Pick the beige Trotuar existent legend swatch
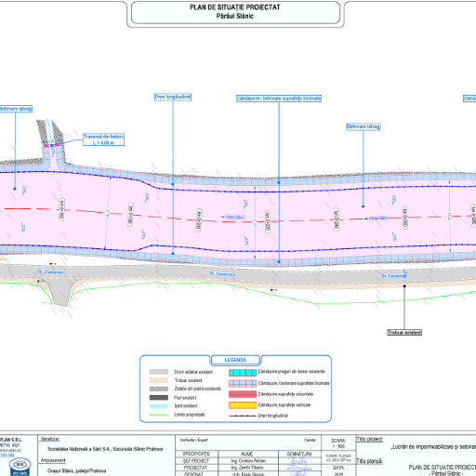The image size is (476, 476). [x=159, y=380]
